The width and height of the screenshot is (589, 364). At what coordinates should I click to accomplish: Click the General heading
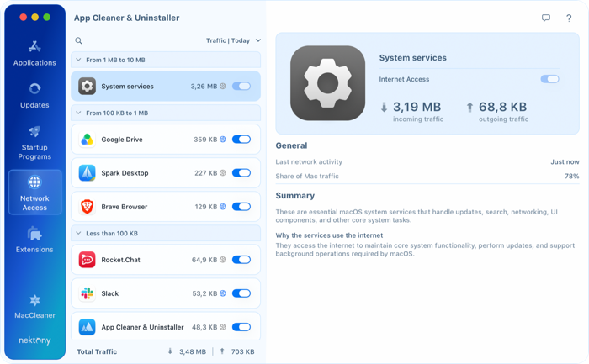tap(291, 145)
